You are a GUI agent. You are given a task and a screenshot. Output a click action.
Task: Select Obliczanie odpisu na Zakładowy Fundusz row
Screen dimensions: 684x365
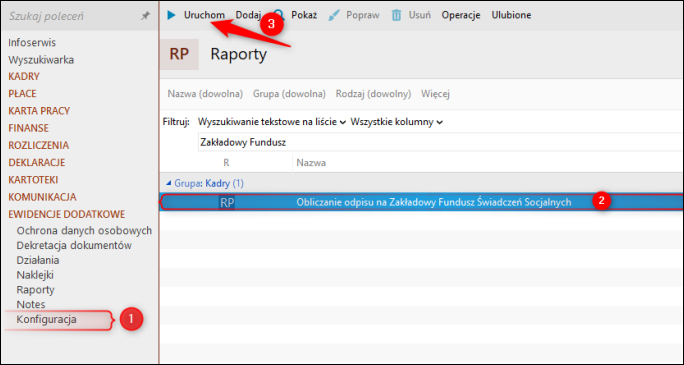click(422, 202)
